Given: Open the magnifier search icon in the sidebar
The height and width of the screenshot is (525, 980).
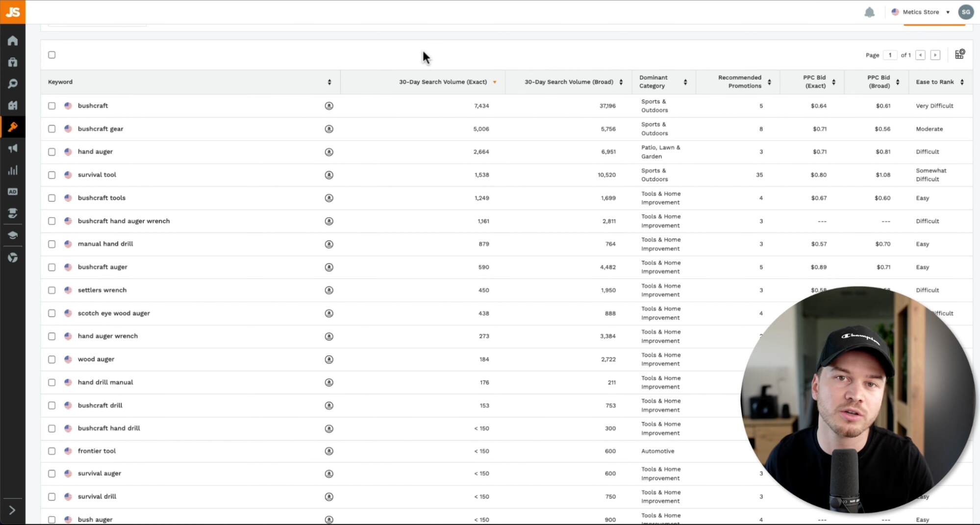Looking at the screenshot, I should coord(13,84).
